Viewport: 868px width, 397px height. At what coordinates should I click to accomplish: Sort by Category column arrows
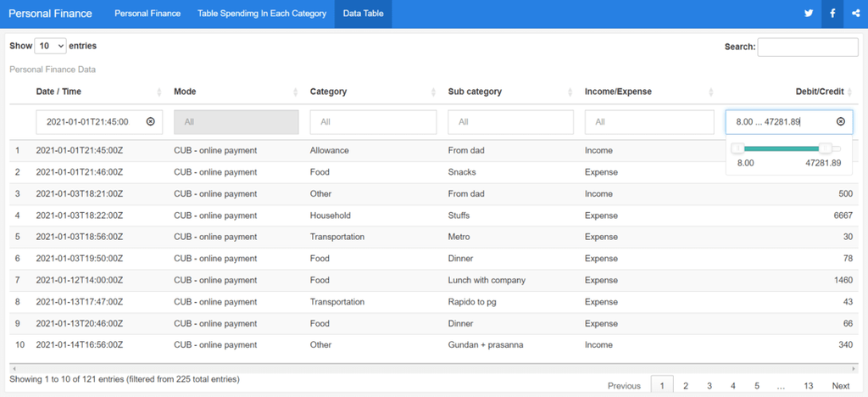[x=434, y=92]
